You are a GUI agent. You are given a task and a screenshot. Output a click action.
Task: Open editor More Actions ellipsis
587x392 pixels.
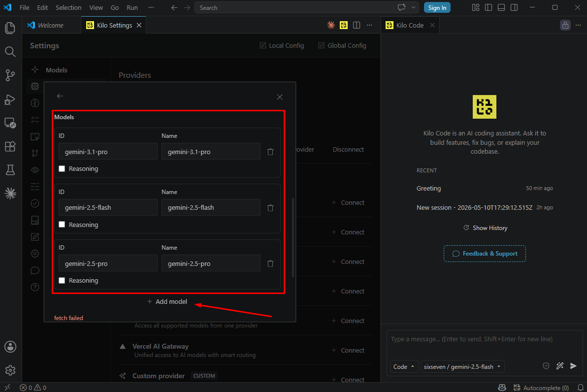369,25
